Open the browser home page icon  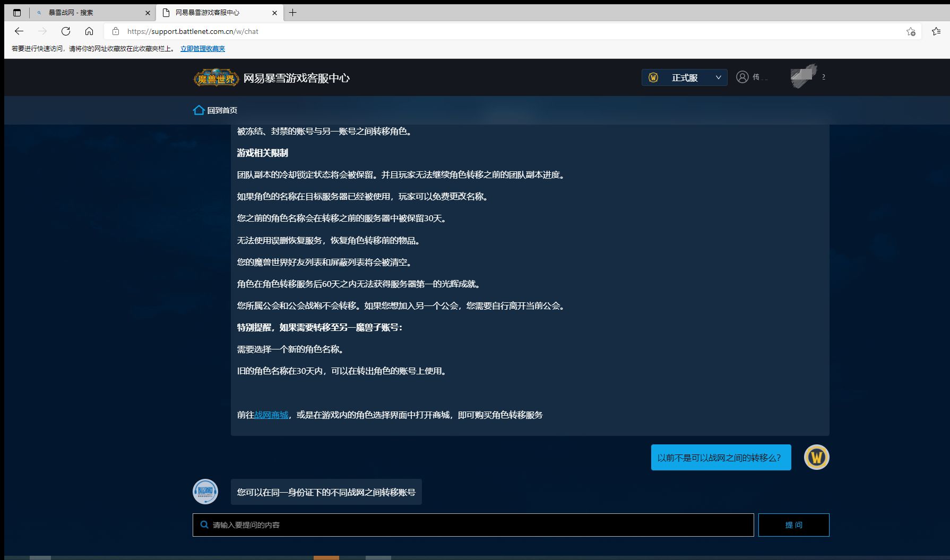tap(89, 31)
